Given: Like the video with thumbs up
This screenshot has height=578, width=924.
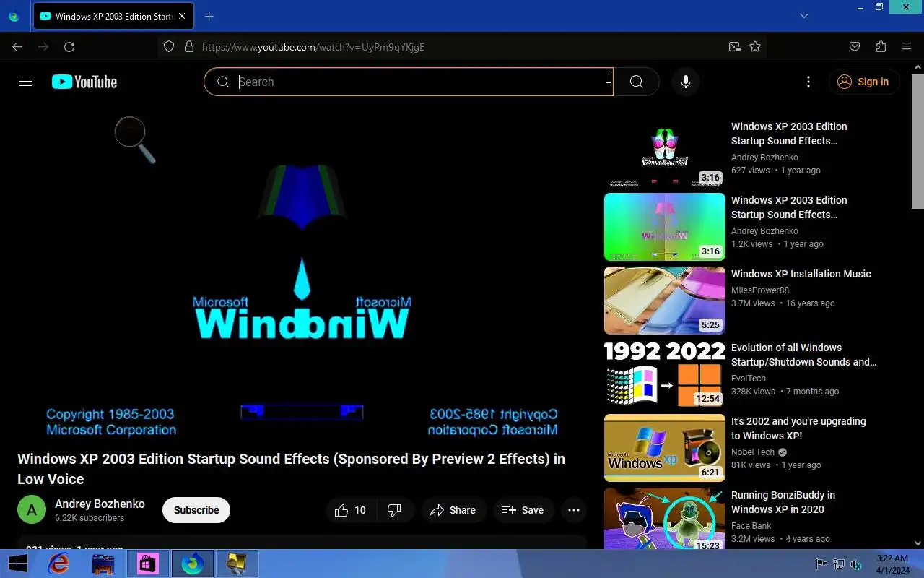Looking at the screenshot, I should click(x=351, y=510).
